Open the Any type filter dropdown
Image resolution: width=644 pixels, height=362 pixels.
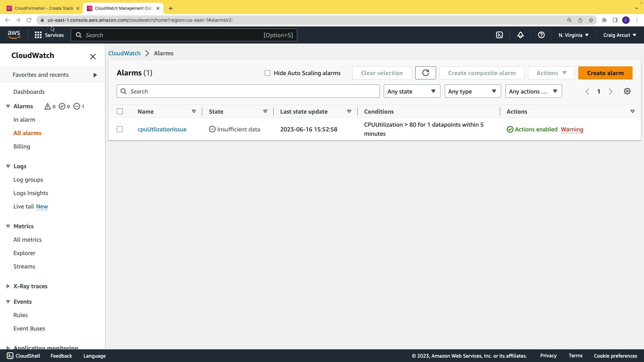coord(472,91)
